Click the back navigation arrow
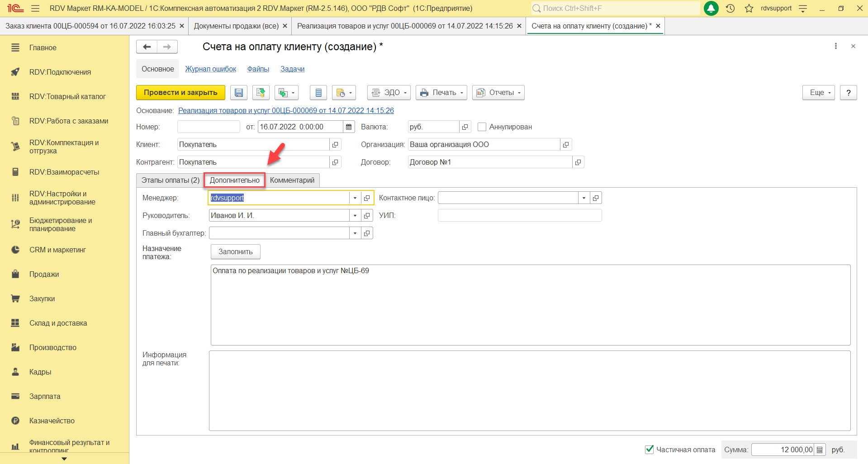The image size is (868, 464). (147, 47)
